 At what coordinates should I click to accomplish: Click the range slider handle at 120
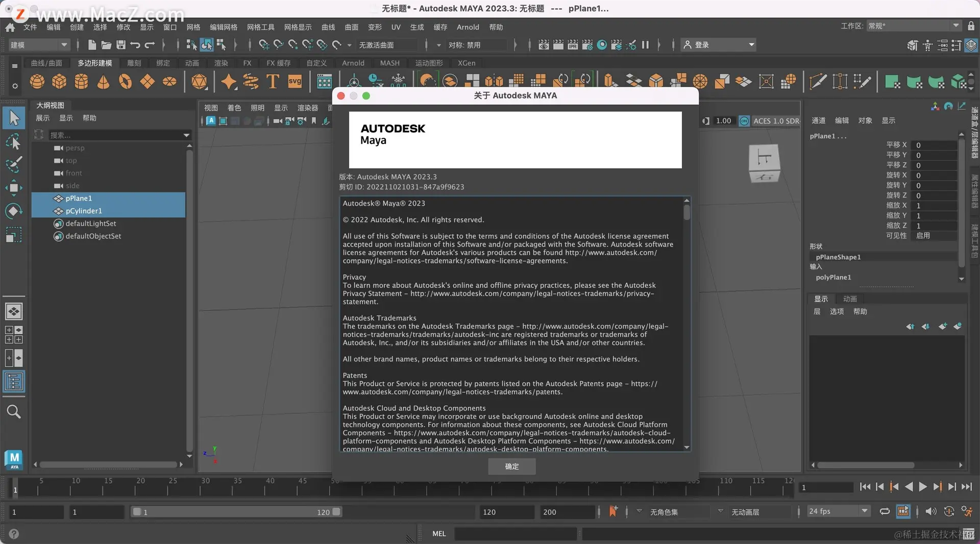pyautogui.click(x=336, y=511)
